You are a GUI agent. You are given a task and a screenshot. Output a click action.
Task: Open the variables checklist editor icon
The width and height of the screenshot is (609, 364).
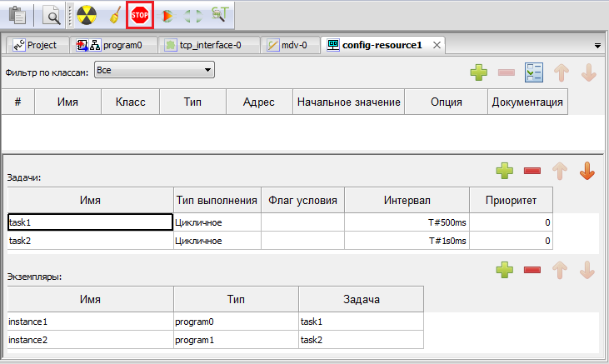[533, 73]
